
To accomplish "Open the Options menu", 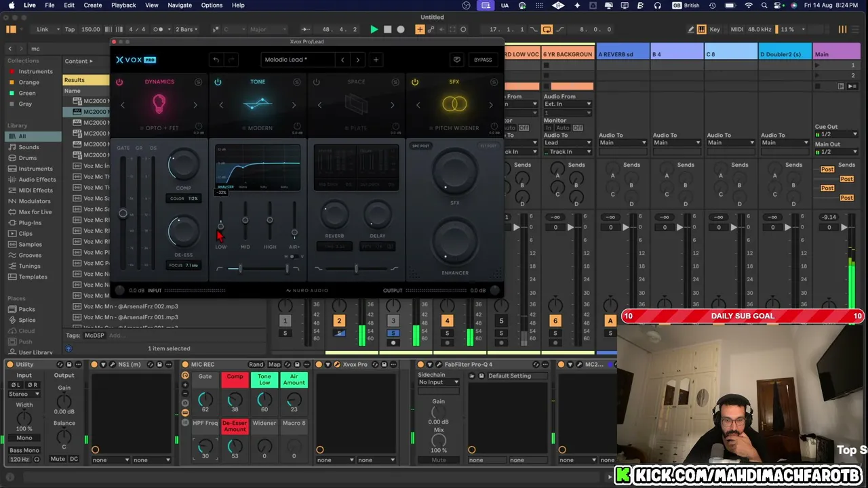I will pyautogui.click(x=212, y=5).
